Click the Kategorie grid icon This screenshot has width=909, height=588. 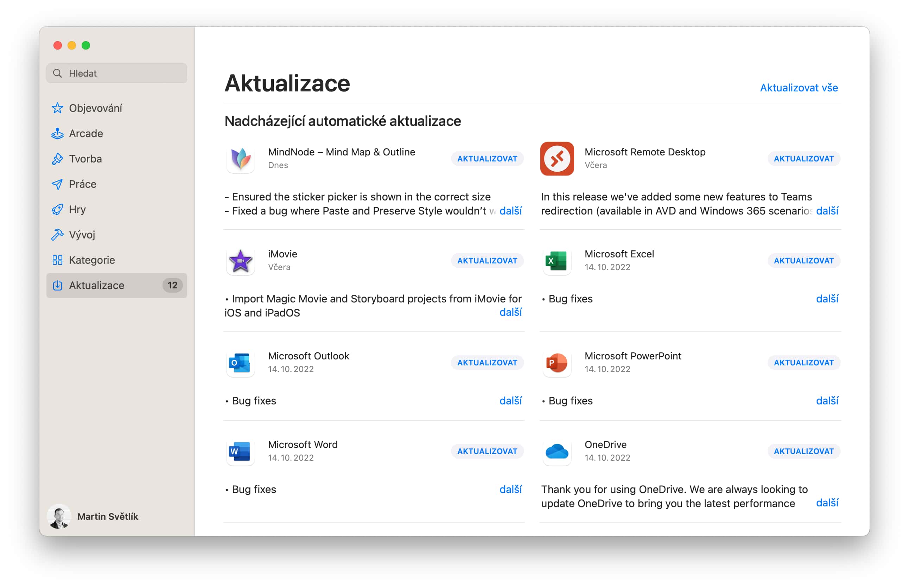pos(57,260)
